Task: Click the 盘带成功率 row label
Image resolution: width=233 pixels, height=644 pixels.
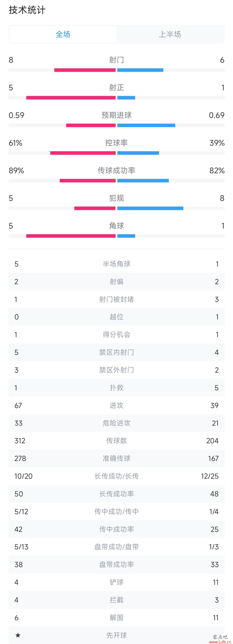Action: pos(116,565)
